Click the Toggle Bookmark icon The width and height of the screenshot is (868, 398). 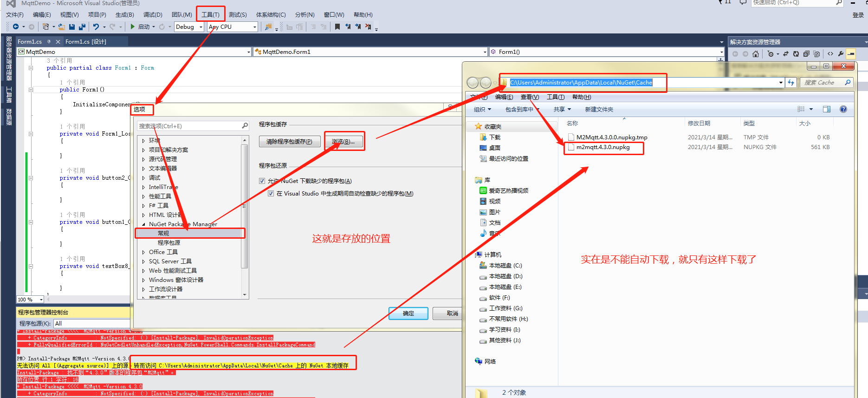[337, 26]
